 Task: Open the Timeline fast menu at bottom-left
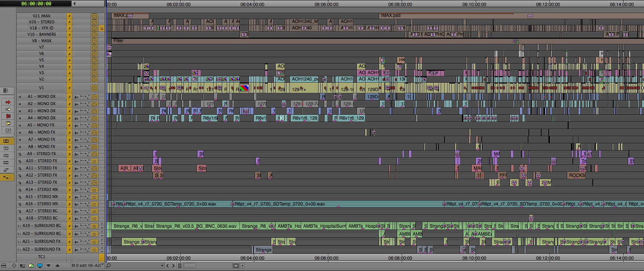pos(4,266)
